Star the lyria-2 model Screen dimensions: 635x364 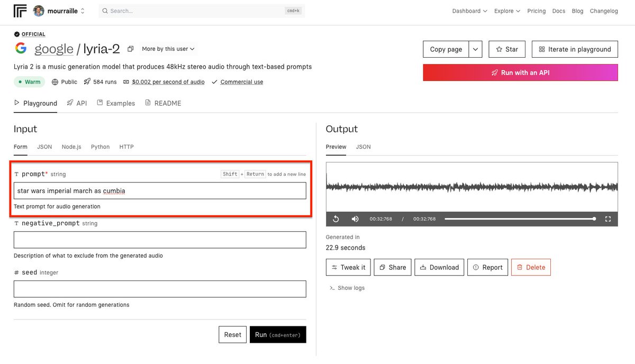click(507, 49)
